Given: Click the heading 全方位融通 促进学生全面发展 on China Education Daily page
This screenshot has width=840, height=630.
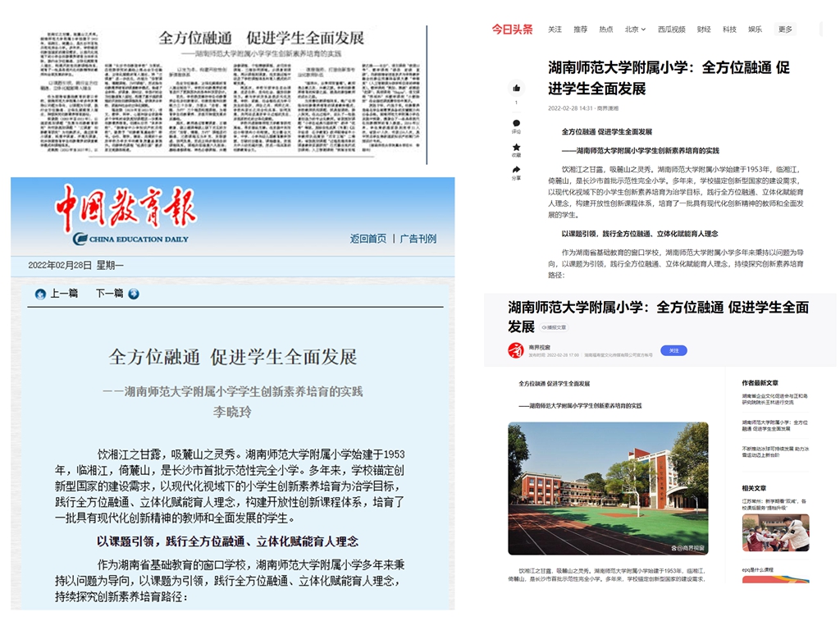Looking at the screenshot, I should pyautogui.click(x=232, y=357).
